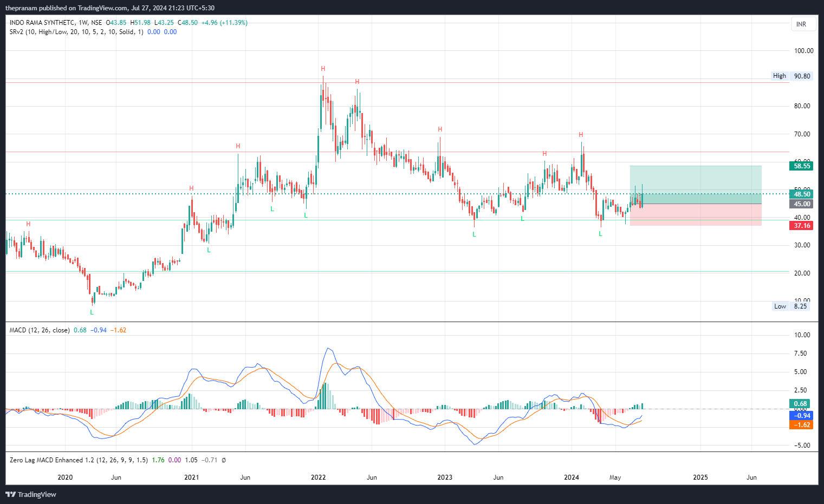Click the O43.85 open value in legend

pos(116,23)
